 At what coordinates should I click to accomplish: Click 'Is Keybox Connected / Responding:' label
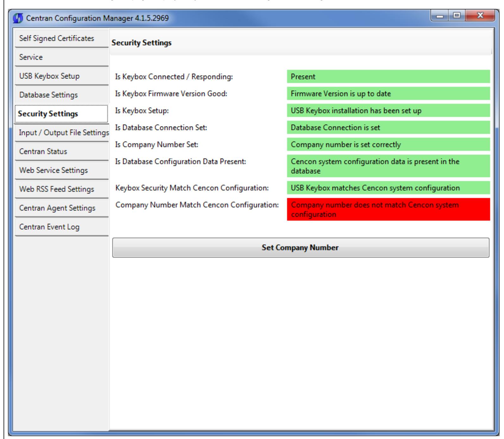[174, 77]
